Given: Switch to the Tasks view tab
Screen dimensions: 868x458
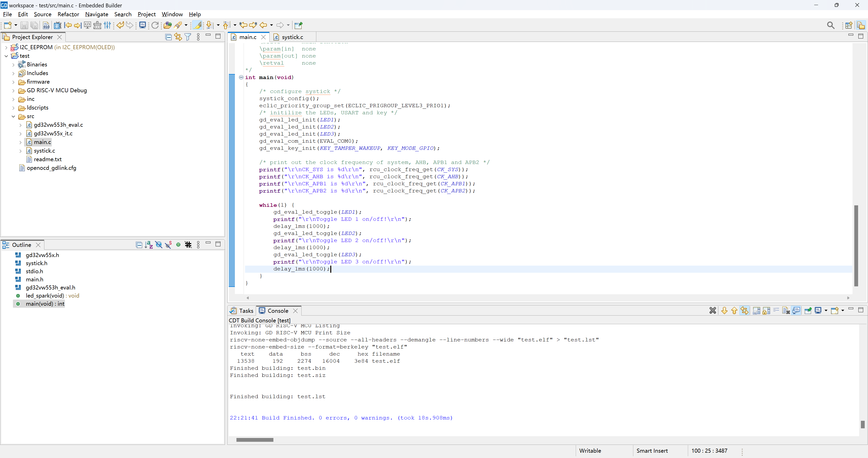Looking at the screenshot, I should 246,311.
